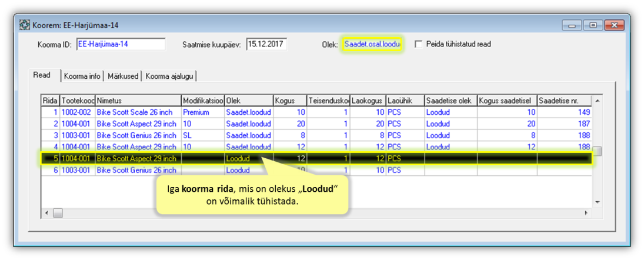Click horizontal scrollbar right arrow
Image resolution: width=644 pixels, height=260 pixels.
pos(586,213)
